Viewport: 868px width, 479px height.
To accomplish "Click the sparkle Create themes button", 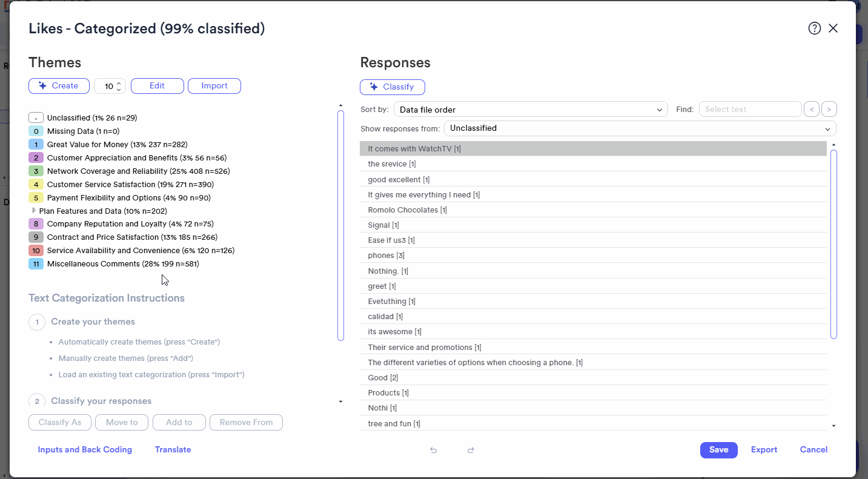I will [x=59, y=86].
